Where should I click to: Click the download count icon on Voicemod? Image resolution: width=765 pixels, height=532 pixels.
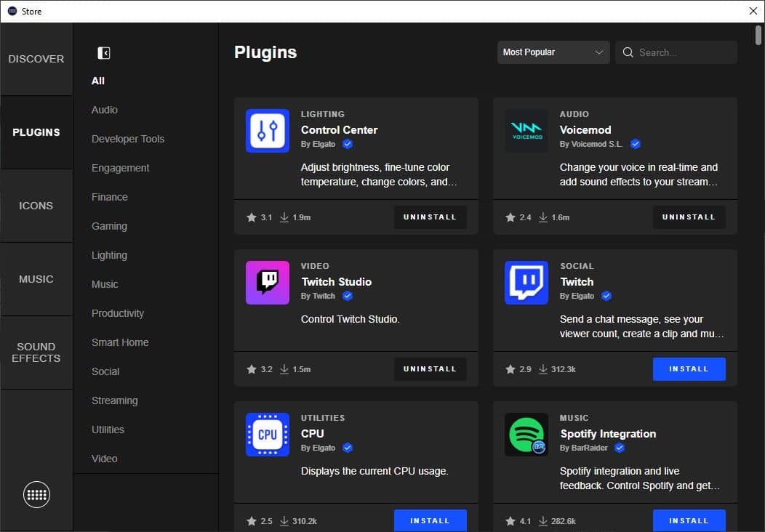point(543,217)
